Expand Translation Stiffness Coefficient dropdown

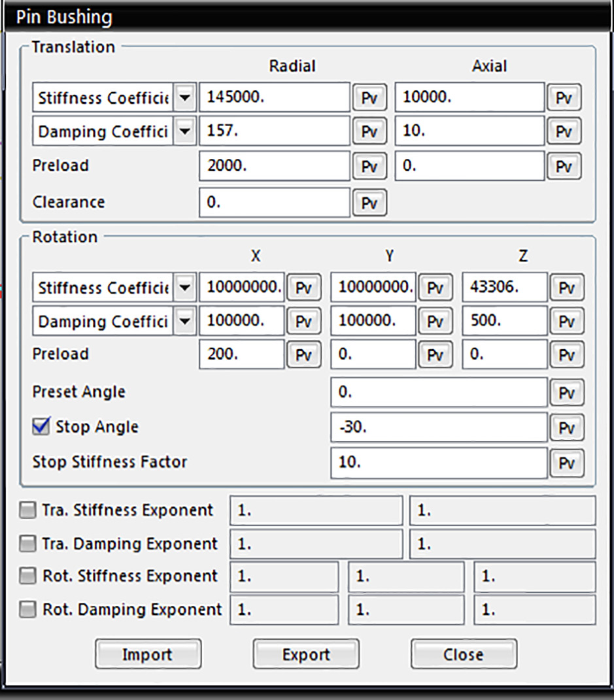186,98
